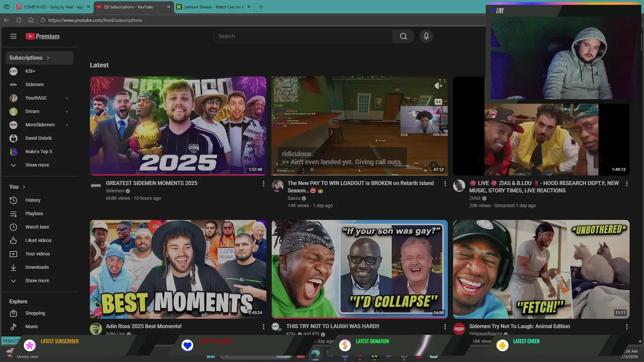Open options menu for Animal Edition video
The width and height of the screenshot is (644, 362).
[626, 327]
